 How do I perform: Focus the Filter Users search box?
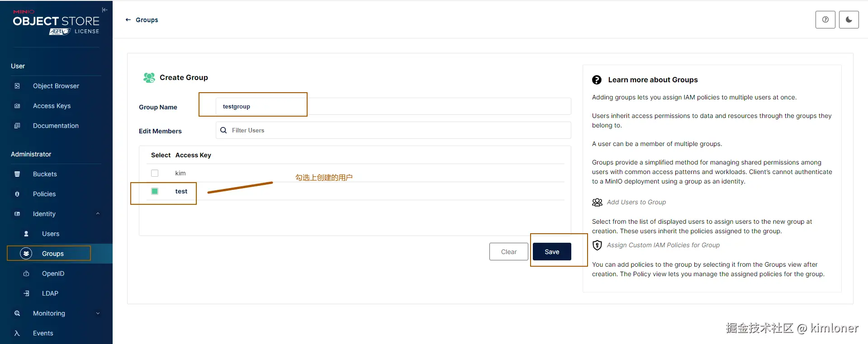[394, 130]
